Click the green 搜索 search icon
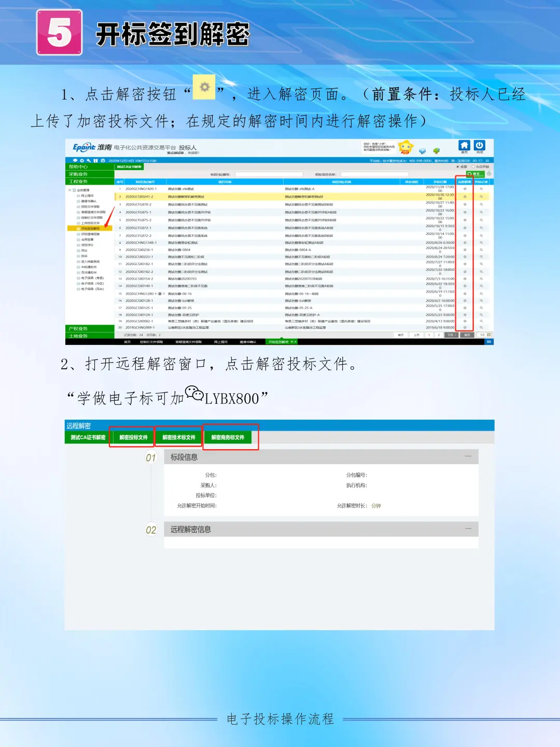 coord(475,174)
